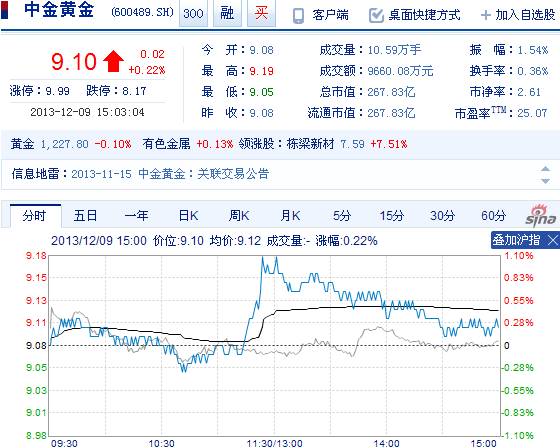Switch to the 一年 tab
Viewport: 560px width, 448px height.
tap(136, 216)
